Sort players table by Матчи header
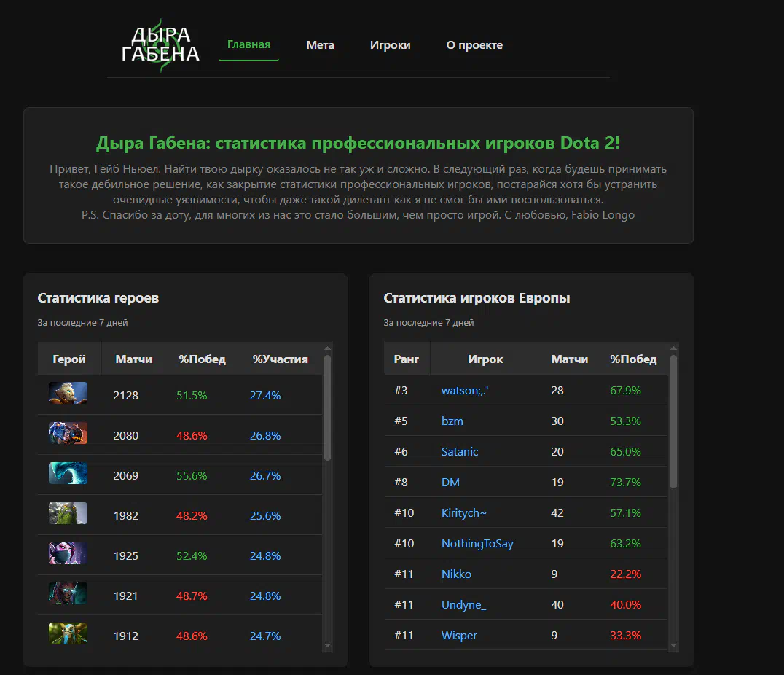The height and width of the screenshot is (675, 784). coord(570,359)
